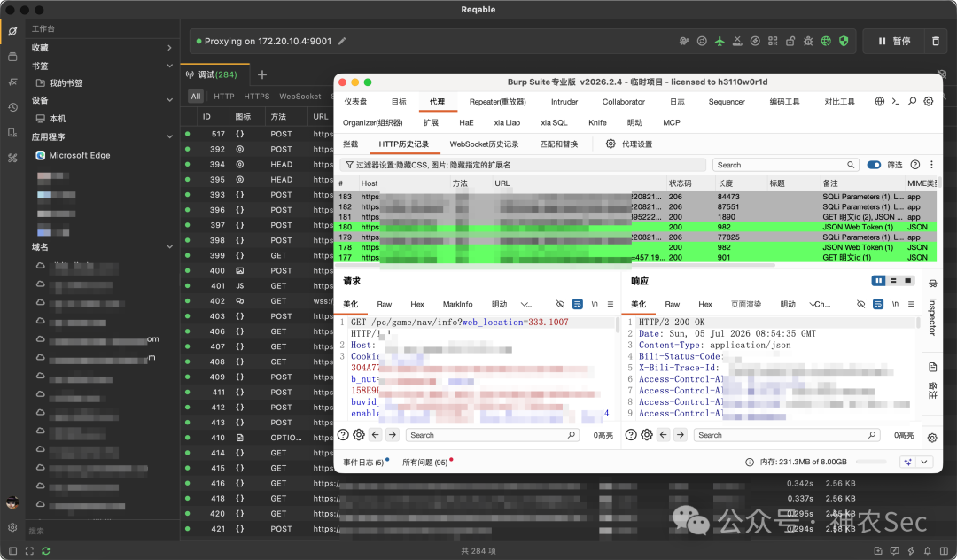Click the Search field in Burp HTTP history
Viewport: 957px width, 560px height.
[x=785, y=165]
